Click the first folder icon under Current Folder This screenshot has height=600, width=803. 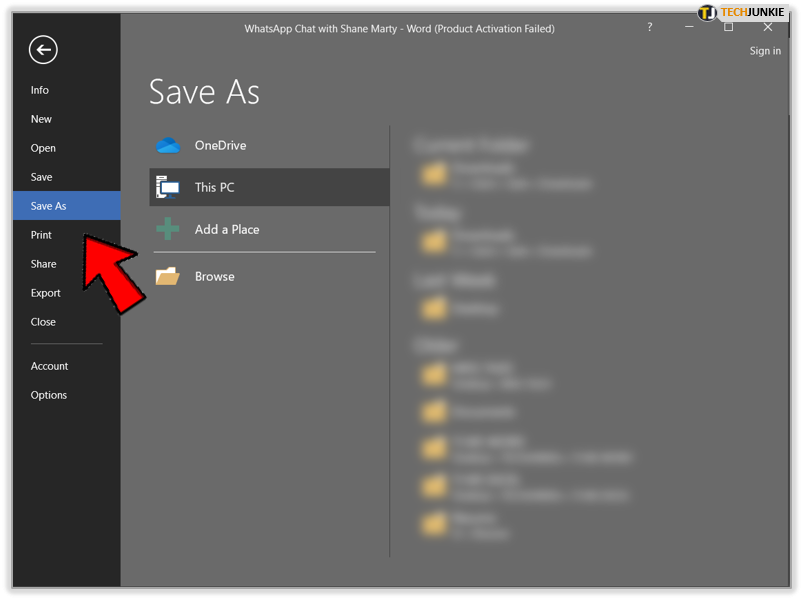coord(434,176)
